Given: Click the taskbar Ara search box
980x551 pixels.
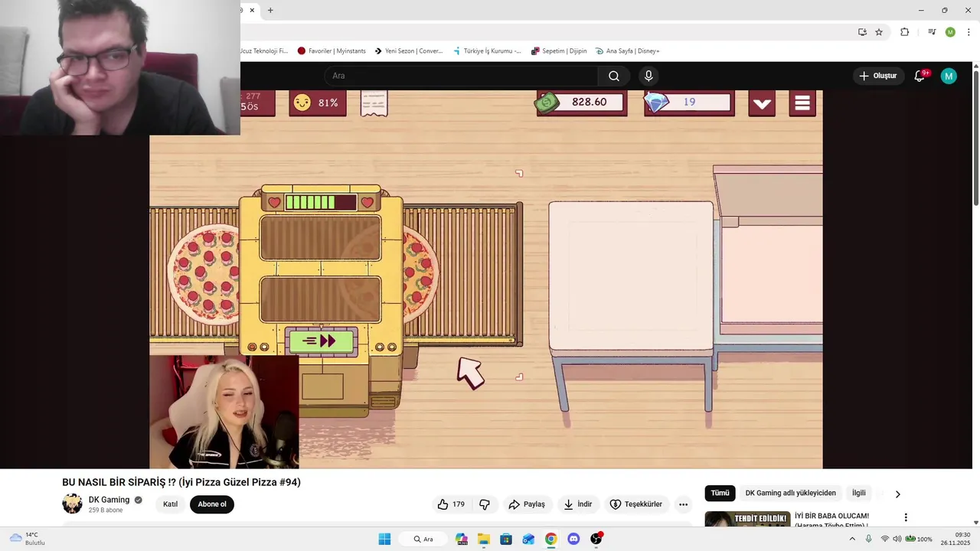Looking at the screenshot, I should click(423, 539).
